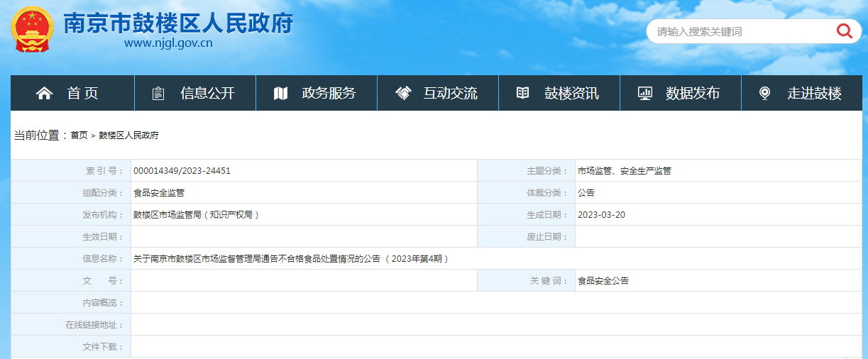Click the home icon in navigation bar
868x359 pixels.
(44, 94)
